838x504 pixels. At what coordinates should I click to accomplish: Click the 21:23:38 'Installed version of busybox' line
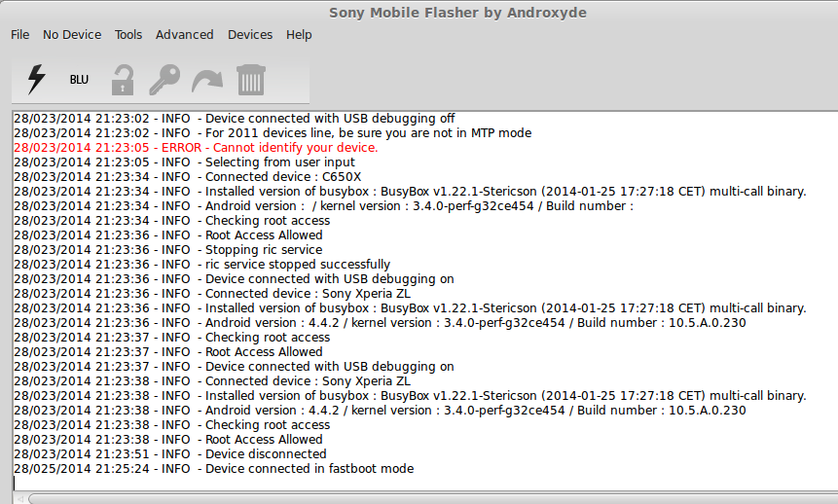coord(410,396)
